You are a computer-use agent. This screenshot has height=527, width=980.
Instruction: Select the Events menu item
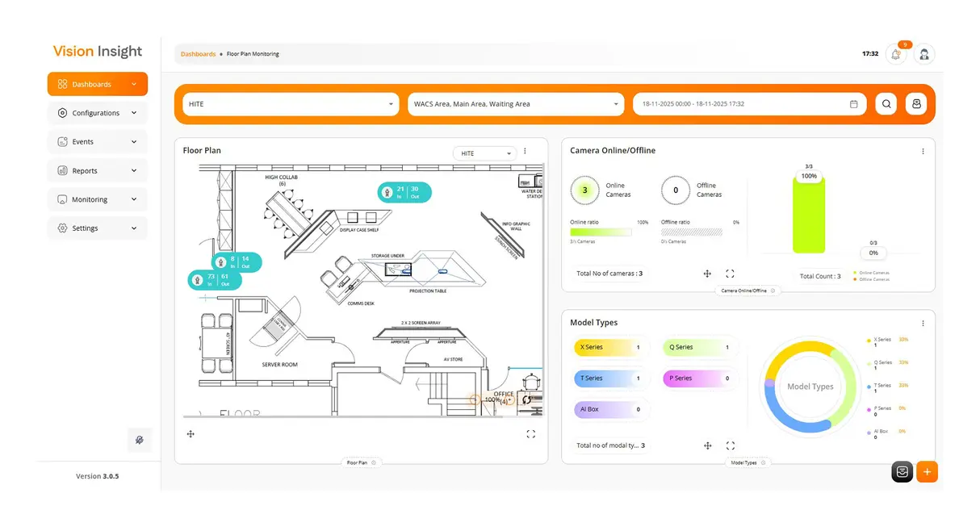(x=98, y=141)
